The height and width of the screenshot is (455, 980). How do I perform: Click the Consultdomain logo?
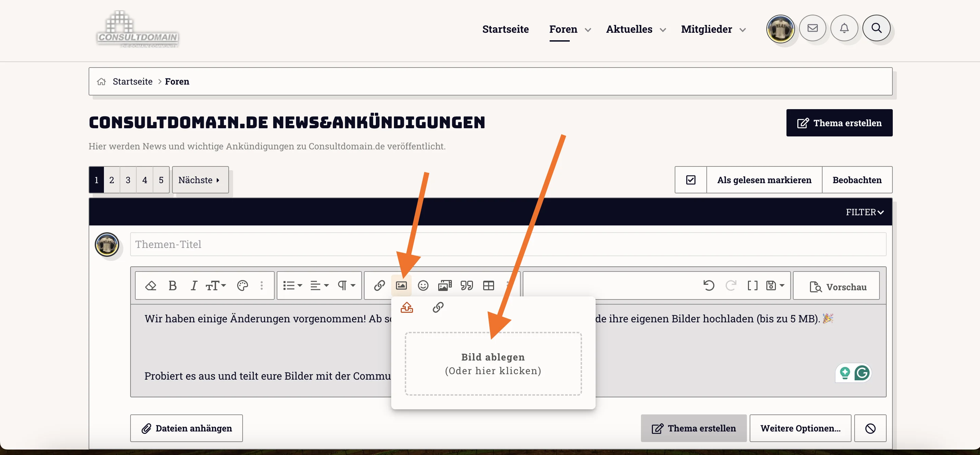click(137, 30)
